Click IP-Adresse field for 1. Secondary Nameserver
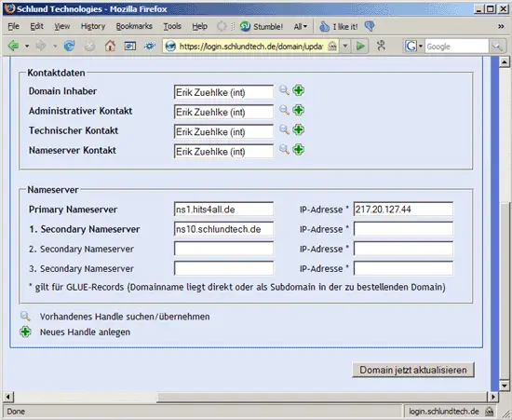Viewport: 512px width, 420px height. click(403, 229)
